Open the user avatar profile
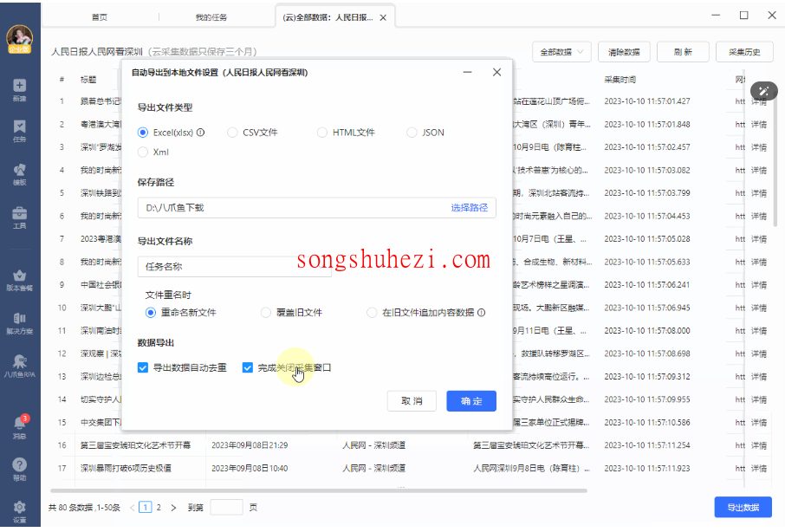The image size is (785, 532). pyautogui.click(x=20, y=38)
